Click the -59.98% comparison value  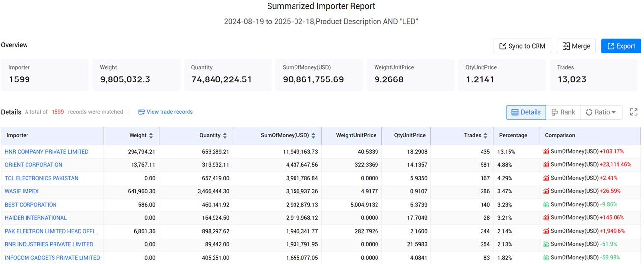(x=610, y=258)
